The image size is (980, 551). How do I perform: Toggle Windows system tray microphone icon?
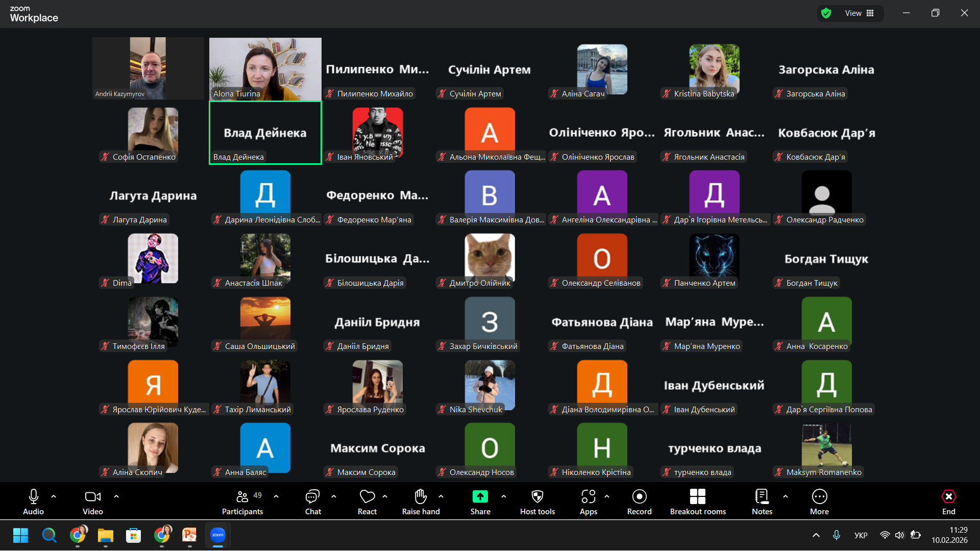pyautogui.click(x=837, y=535)
